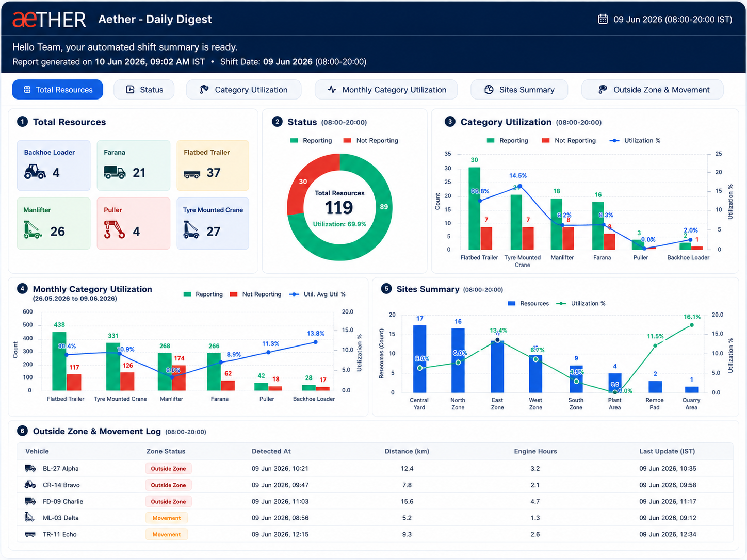747x560 pixels.
Task: Click the Outside Zone & Movement tab icon
Action: coord(603,90)
